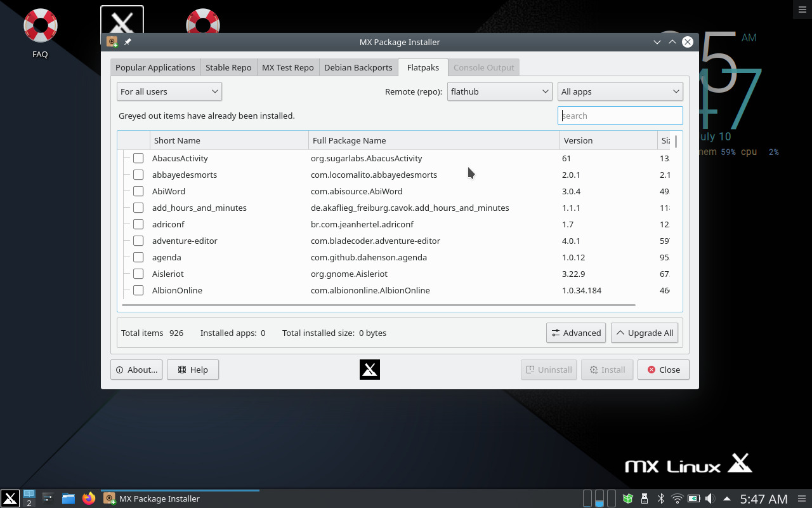Click inside the search field
812x508 pixels.
coord(620,115)
